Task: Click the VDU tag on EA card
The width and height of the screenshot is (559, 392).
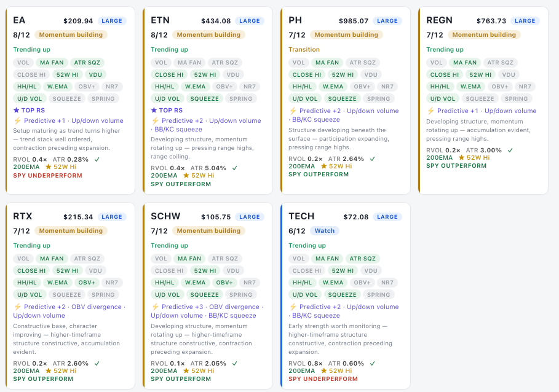Action: pyautogui.click(x=95, y=75)
